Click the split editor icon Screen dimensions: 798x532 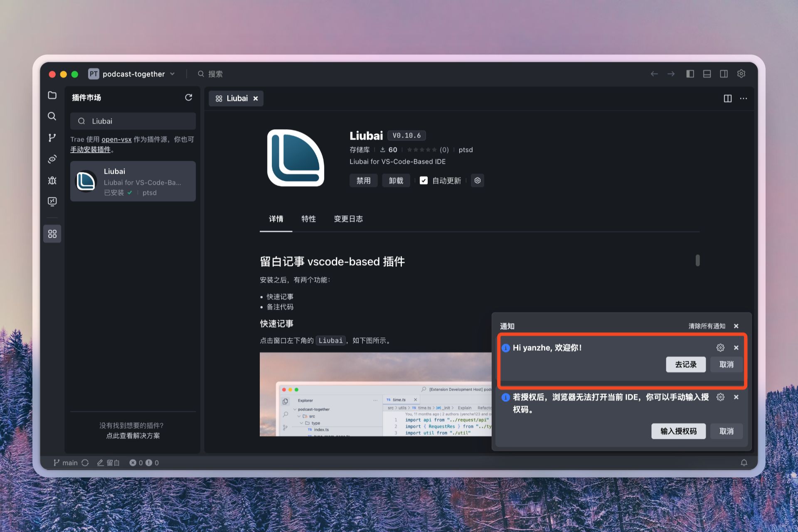click(727, 99)
